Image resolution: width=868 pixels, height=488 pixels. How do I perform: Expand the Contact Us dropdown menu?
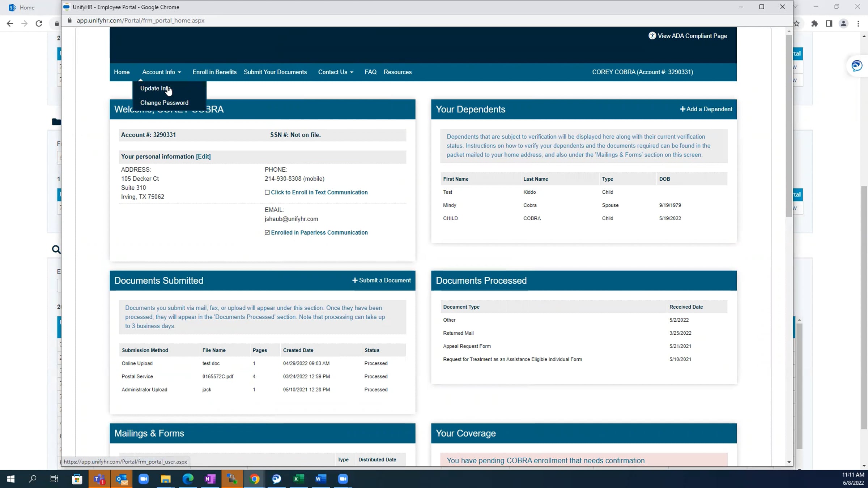tap(336, 72)
